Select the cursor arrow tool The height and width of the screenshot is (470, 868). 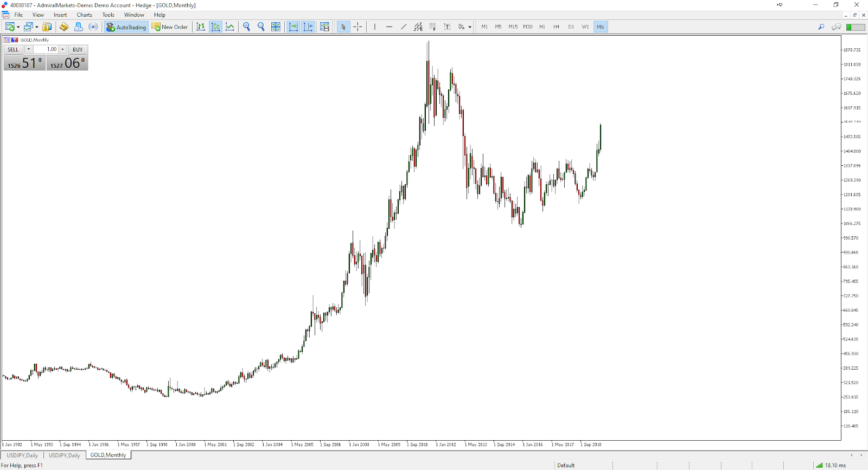point(343,27)
